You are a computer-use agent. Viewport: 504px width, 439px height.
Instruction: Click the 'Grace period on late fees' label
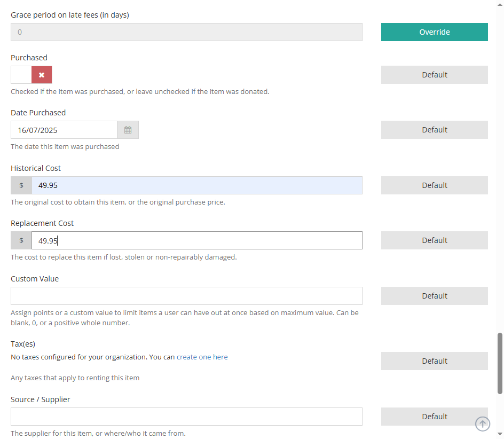[x=70, y=15]
